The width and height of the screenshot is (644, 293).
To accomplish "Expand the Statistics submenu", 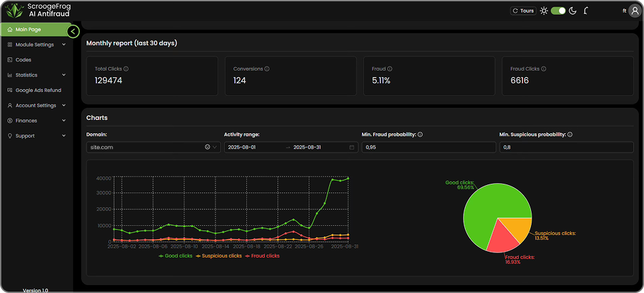I will (x=36, y=75).
